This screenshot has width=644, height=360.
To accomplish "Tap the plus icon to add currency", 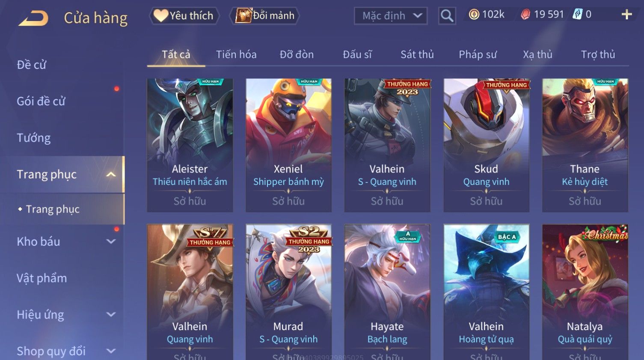I will [x=626, y=15].
